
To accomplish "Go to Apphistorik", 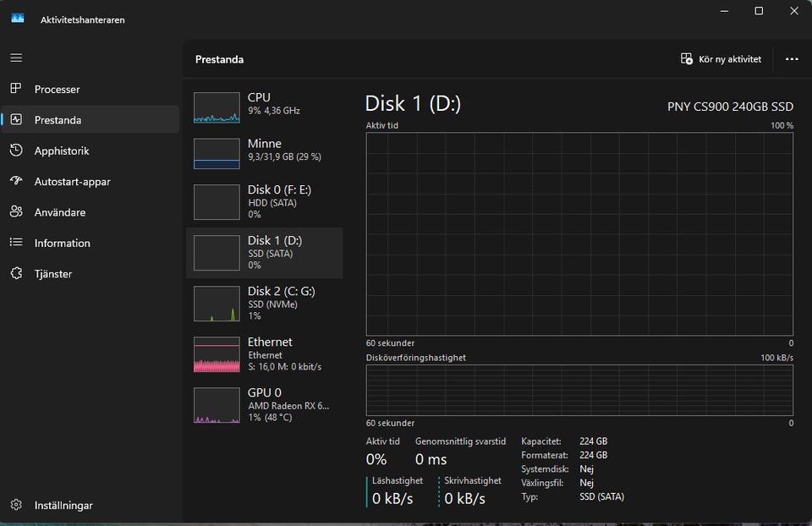I will 91,151.
